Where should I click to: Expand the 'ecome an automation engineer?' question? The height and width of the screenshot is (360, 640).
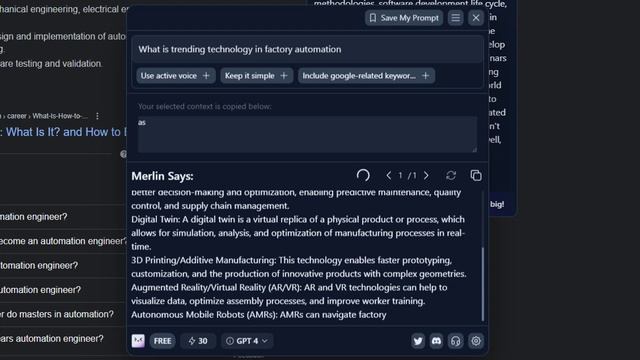[x=63, y=241]
